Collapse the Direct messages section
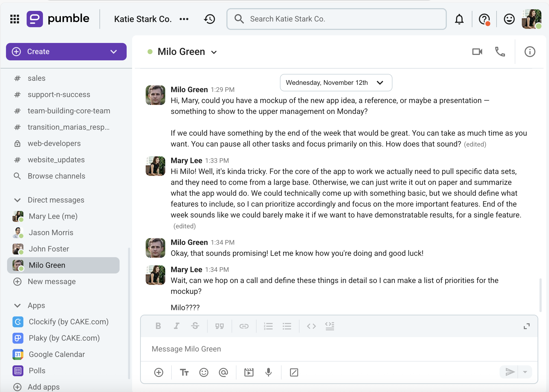Viewport: 549px width, 392px height. point(17,200)
